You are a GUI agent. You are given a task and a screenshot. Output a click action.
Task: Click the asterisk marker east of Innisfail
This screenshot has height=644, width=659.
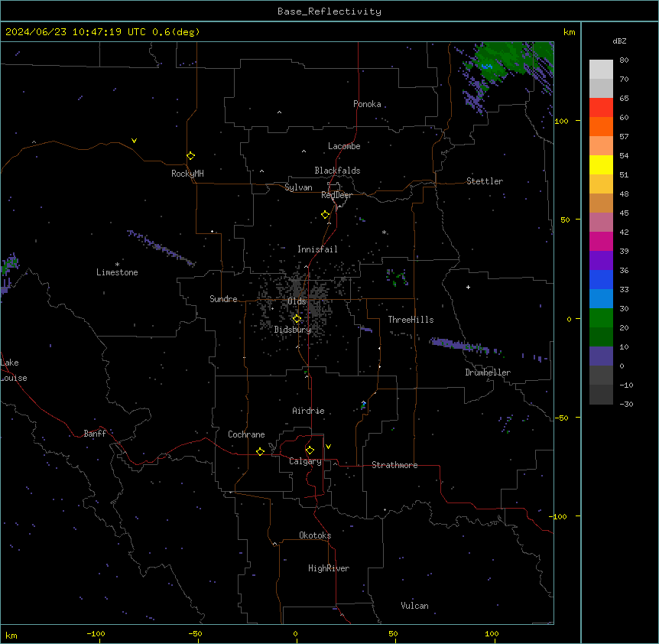tap(384, 232)
